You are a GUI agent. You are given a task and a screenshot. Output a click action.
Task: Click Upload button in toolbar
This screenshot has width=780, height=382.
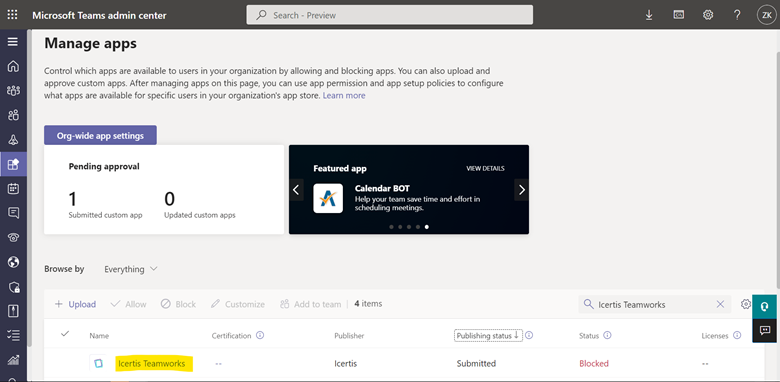75,304
